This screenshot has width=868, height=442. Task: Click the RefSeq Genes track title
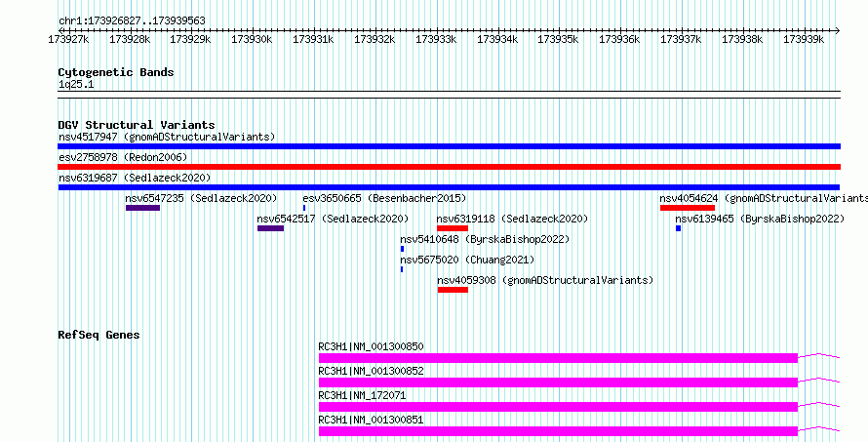coord(99,335)
